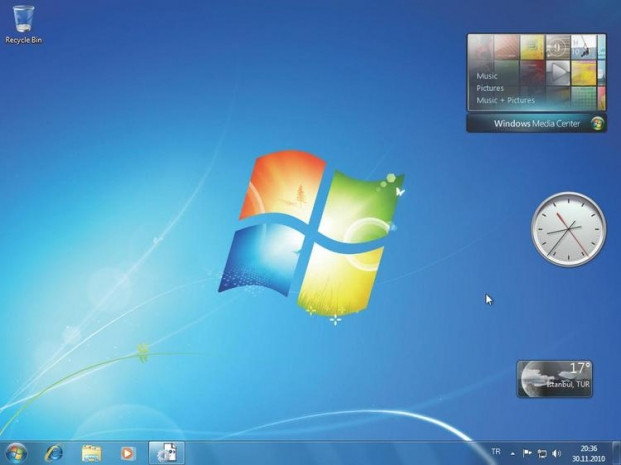Click Istanbul, TUR location text
Image resolution: width=621 pixels, height=465 pixels.
(x=568, y=384)
